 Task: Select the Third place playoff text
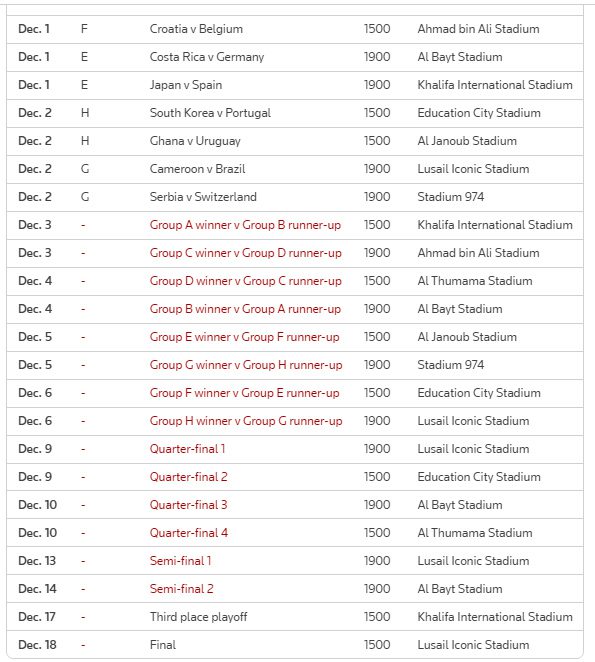coord(198,617)
